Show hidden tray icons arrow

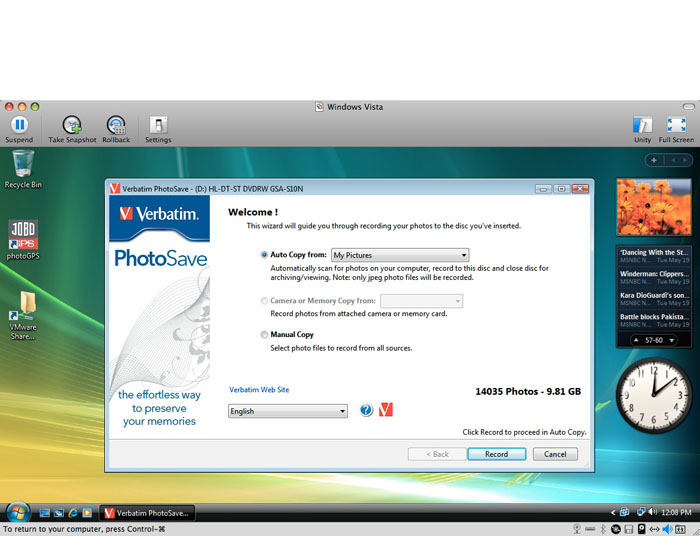[613, 512]
